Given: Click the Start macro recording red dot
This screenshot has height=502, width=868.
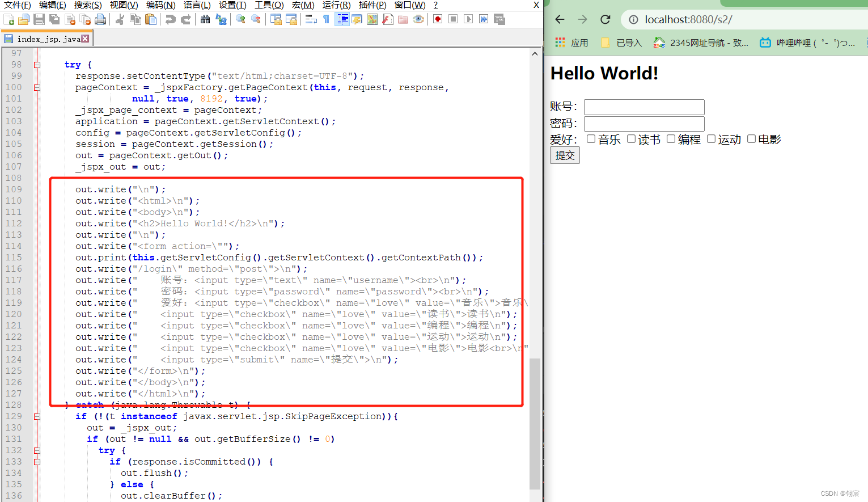Looking at the screenshot, I should click(x=438, y=20).
